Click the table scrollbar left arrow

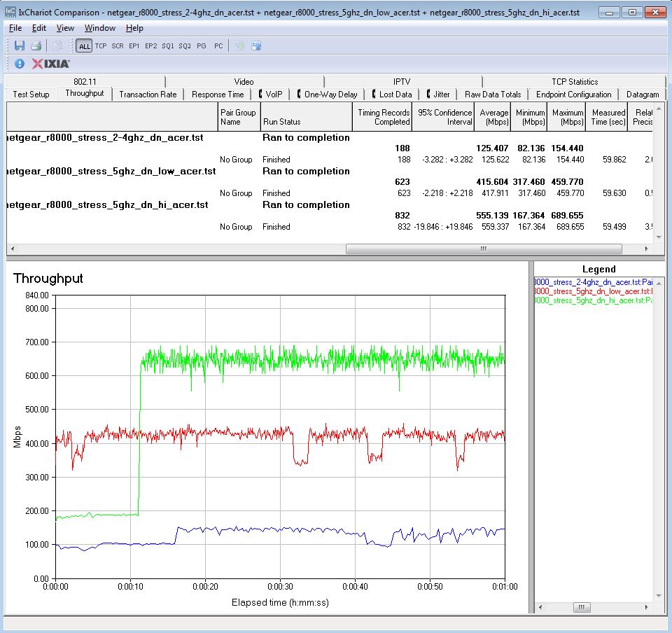pyautogui.click(x=13, y=249)
